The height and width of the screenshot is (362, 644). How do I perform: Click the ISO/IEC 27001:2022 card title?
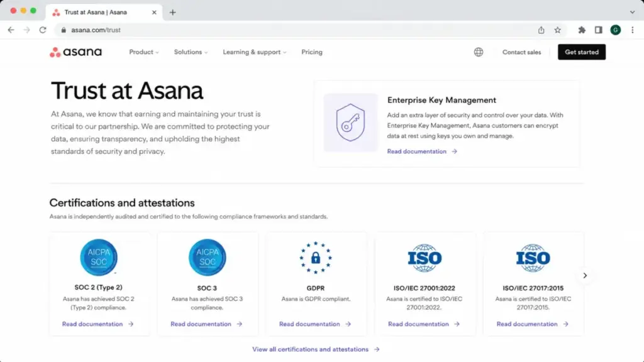[425, 288]
